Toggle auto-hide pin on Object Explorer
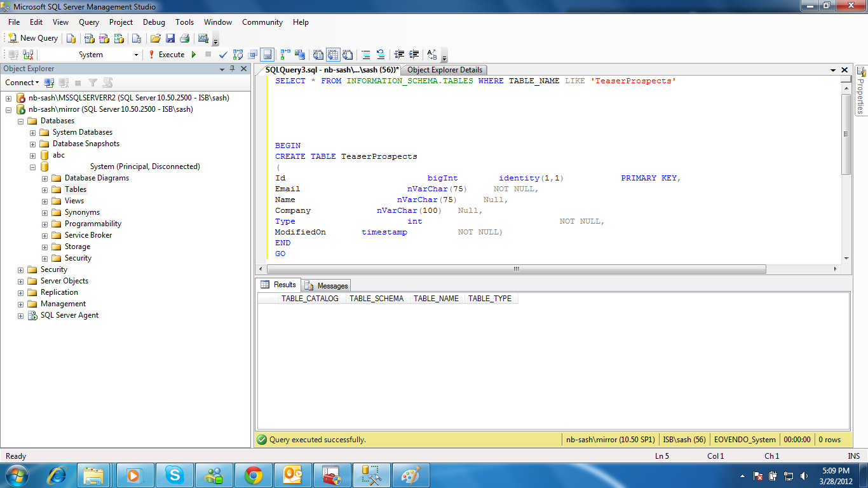Screen dimensions: 868x488 pyautogui.click(x=233, y=69)
